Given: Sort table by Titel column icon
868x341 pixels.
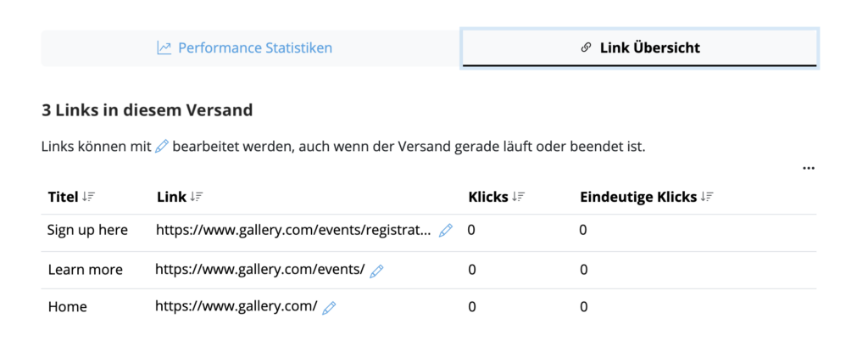Looking at the screenshot, I should tap(88, 197).
